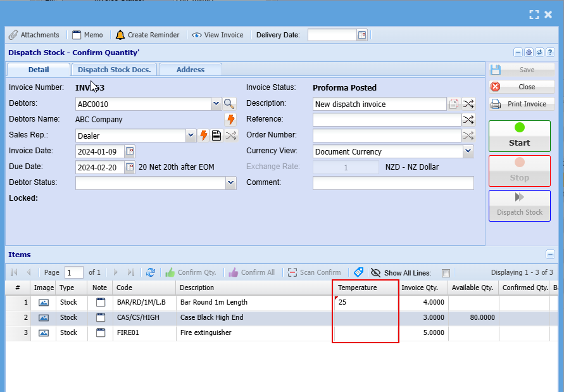Expand the Debtors dropdown arrow
564x392 pixels.
216,104
